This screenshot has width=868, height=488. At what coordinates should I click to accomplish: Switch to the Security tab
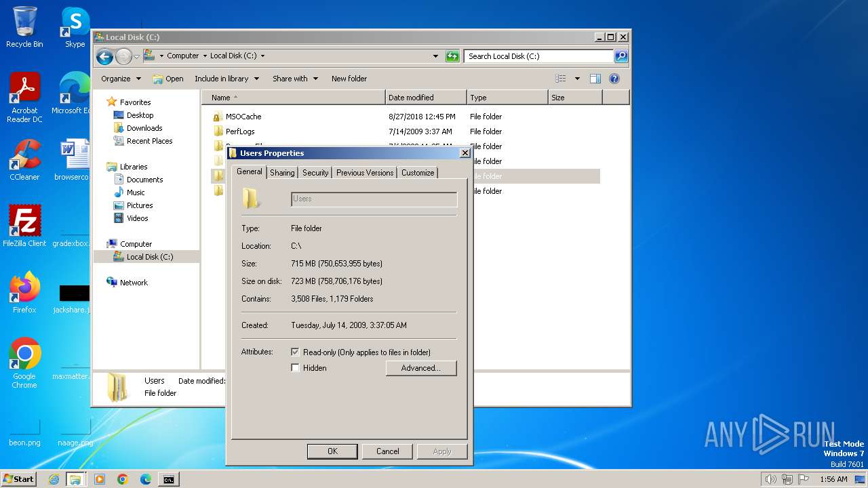pyautogui.click(x=315, y=173)
